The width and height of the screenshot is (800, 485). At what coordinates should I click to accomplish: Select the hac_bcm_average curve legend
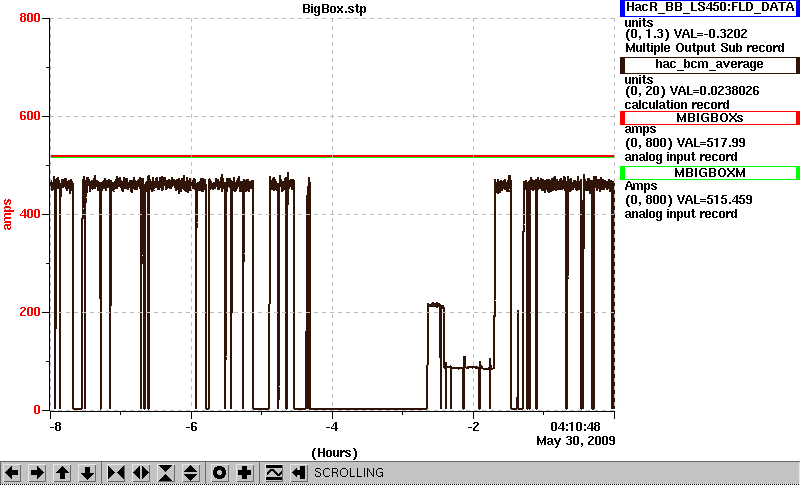[x=710, y=64]
